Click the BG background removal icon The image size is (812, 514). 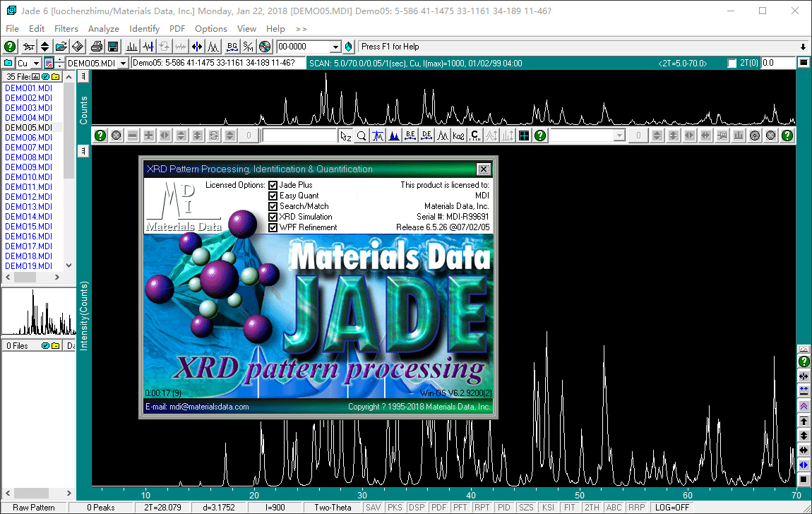coord(232,47)
